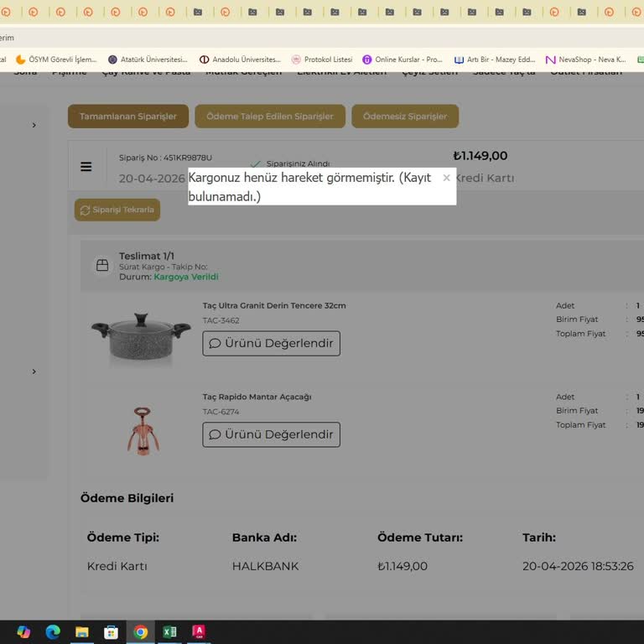Open Copilot from the taskbar
Screen dimensions: 644x644
point(23,631)
